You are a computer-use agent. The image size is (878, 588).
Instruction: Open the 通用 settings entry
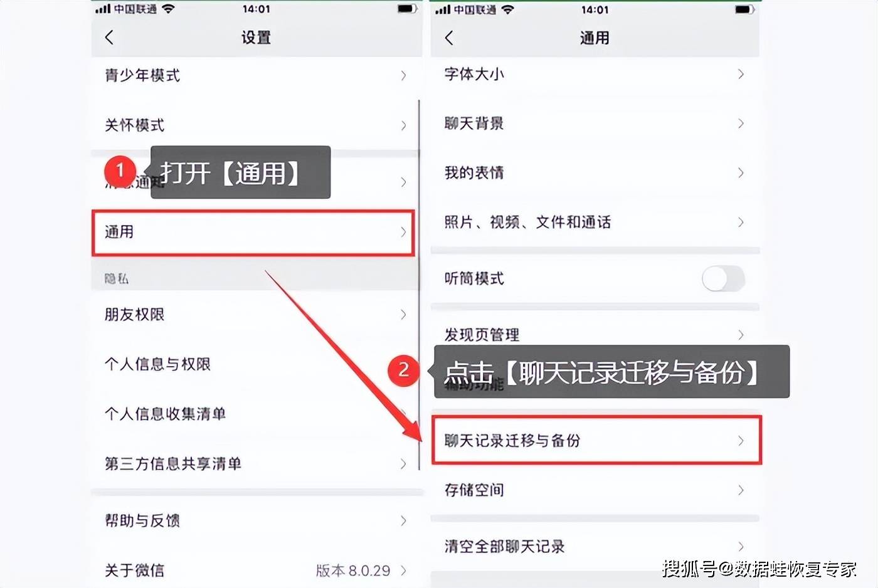[x=253, y=233]
